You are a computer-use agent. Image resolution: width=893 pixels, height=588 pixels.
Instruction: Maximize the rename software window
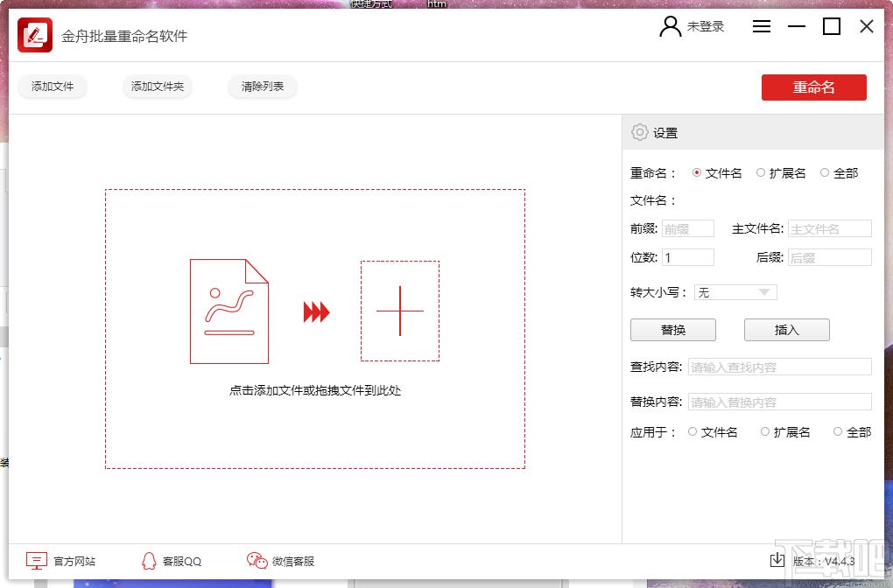(x=832, y=26)
